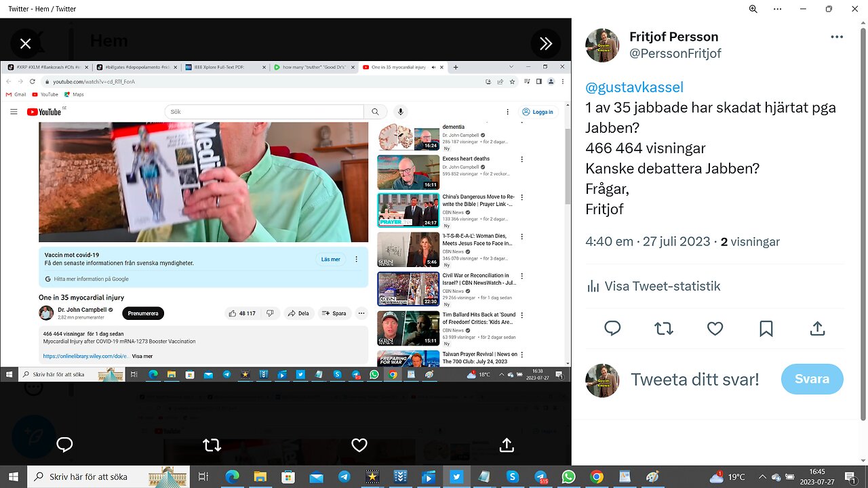This screenshot has width=868, height=488.
Task: Open the enlarged YouTube screenshot image
Action: click(285, 221)
